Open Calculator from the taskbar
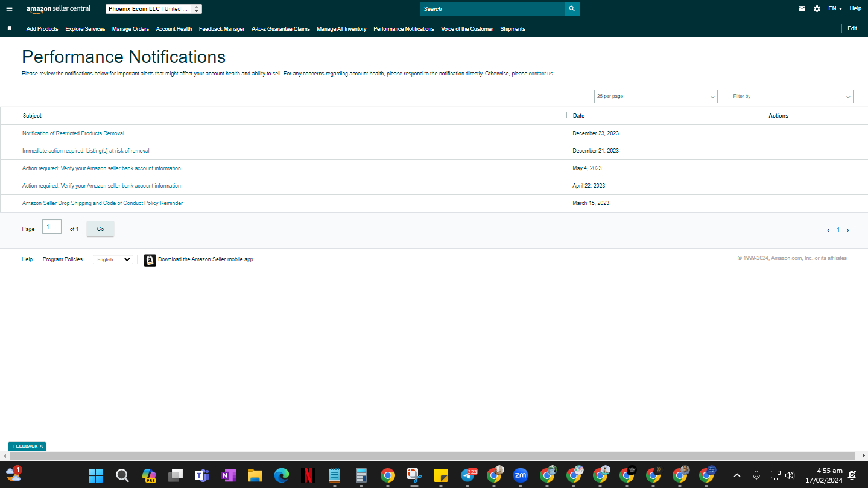Viewport: 868px width, 488px height. click(361, 475)
